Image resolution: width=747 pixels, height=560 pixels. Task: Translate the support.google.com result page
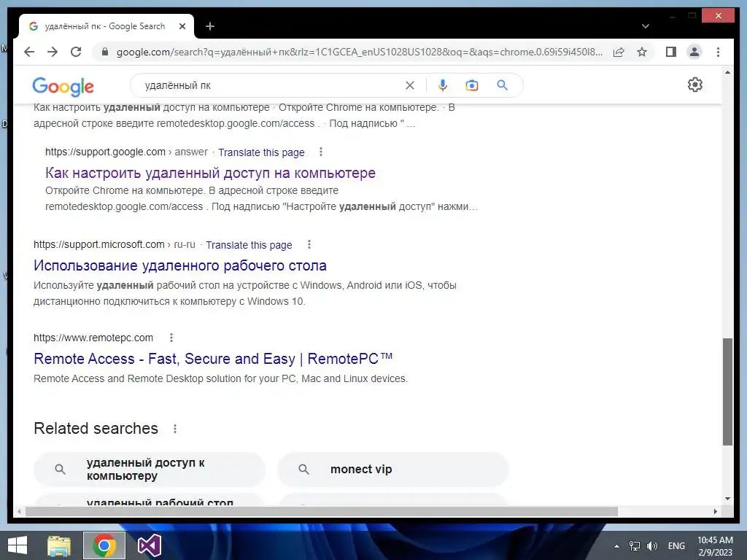(261, 152)
